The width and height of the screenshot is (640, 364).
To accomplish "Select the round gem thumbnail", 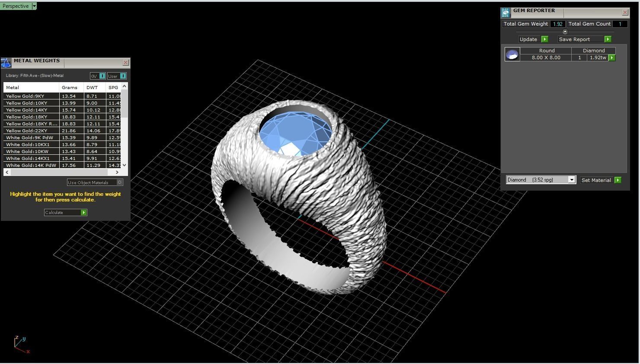I will (512, 54).
